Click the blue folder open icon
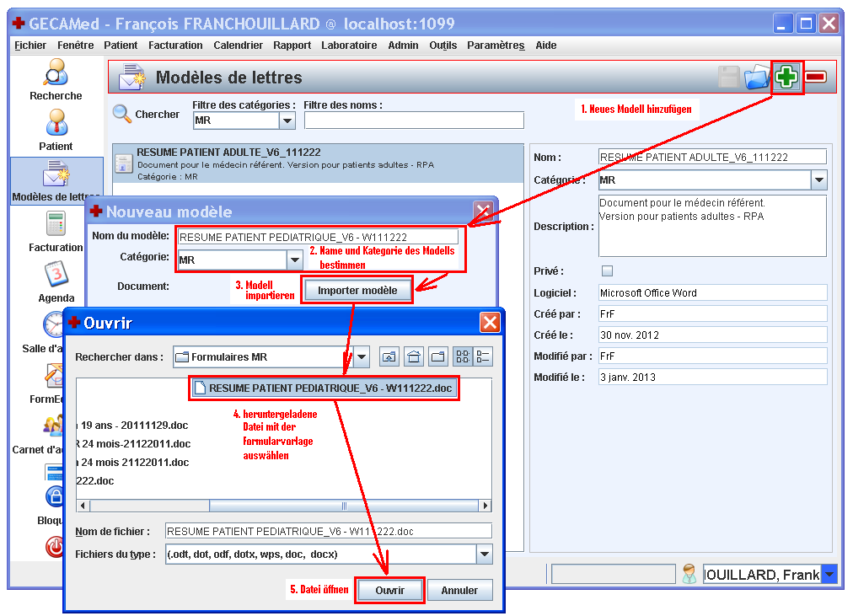The width and height of the screenshot is (853, 616). click(x=757, y=78)
